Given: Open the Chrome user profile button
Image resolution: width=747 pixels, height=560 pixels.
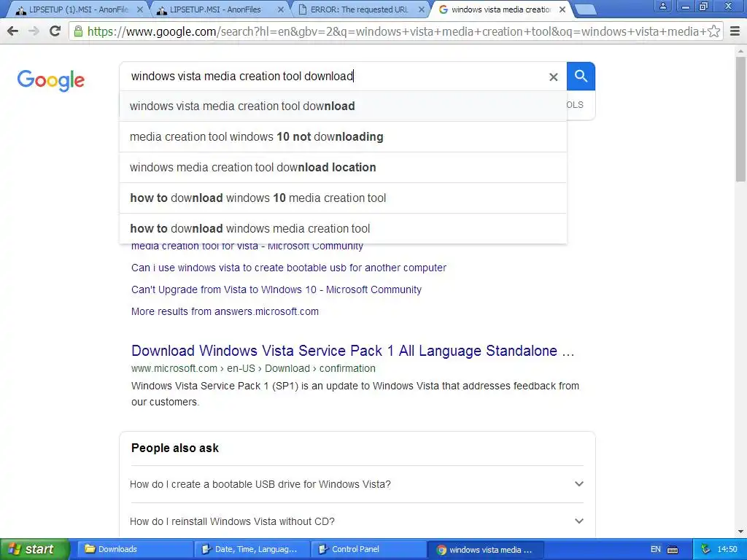Looking at the screenshot, I should tap(662, 6).
